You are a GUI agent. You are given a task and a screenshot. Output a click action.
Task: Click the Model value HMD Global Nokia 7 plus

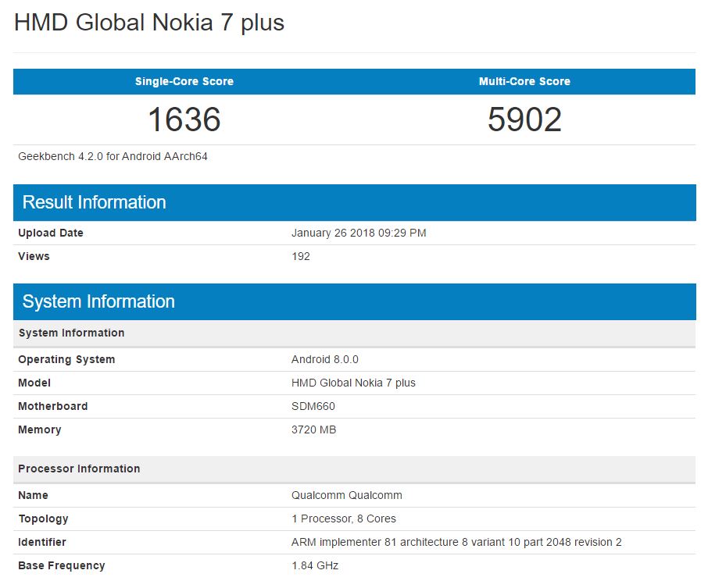coord(353,383)
